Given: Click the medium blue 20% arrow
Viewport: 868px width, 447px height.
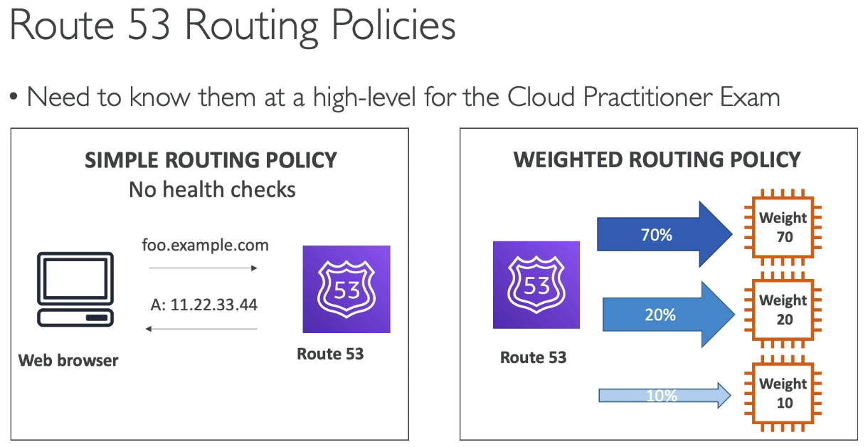Looking at the screenshot, I should point(669,314).
